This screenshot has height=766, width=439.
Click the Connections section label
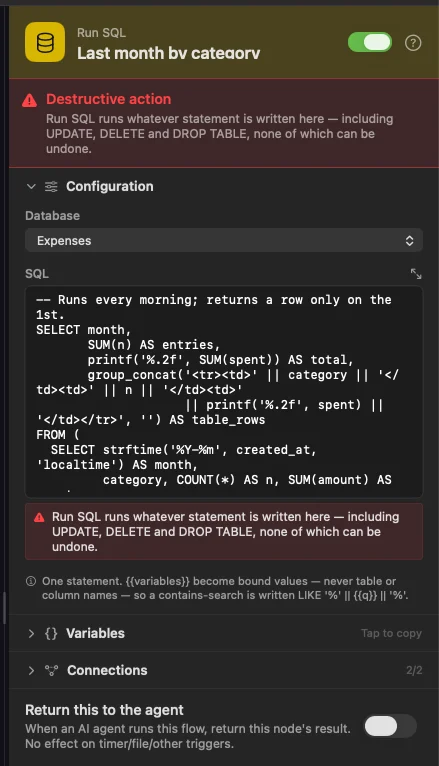[x=107, y=670]
